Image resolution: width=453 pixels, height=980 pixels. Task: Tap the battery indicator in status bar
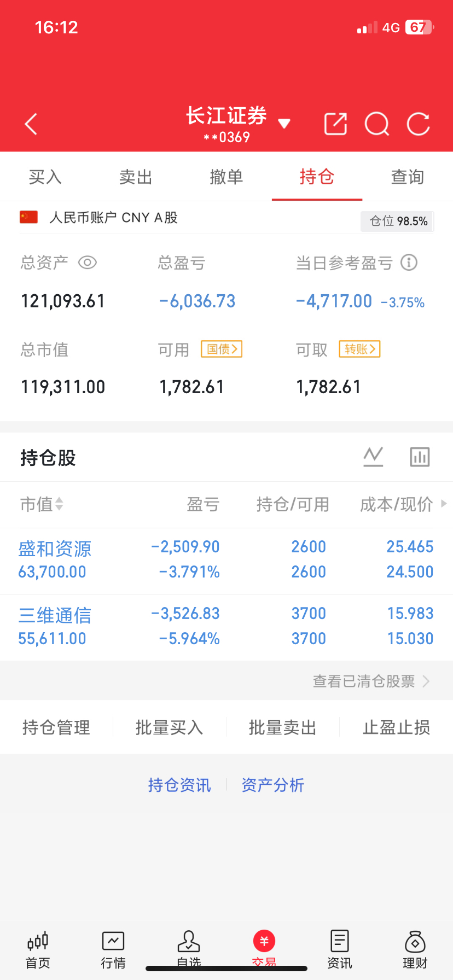point(420,27)
